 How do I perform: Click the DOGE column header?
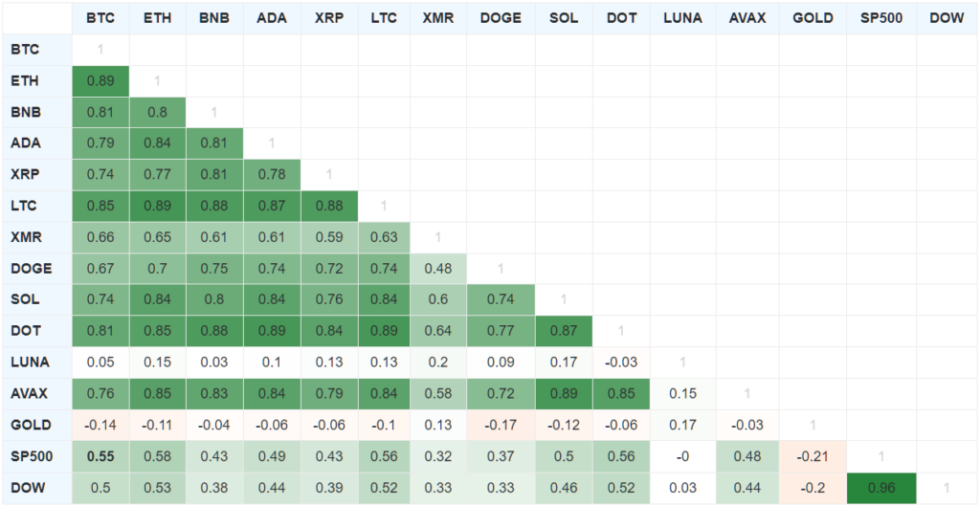501,18
